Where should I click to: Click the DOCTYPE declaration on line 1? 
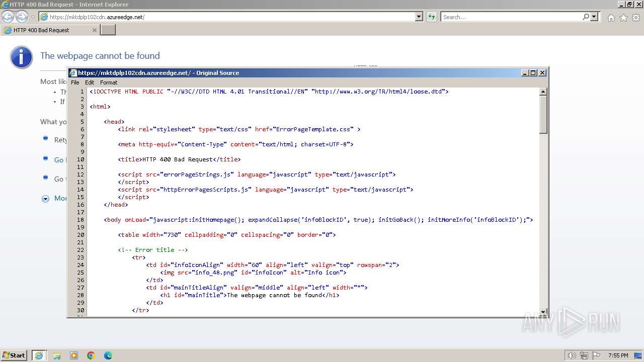(269, 92)
